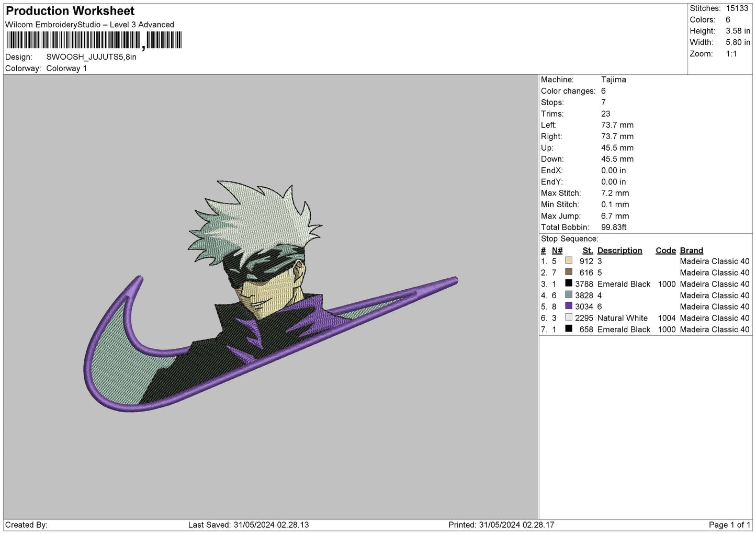Click the 'Brand' column header

(691, 251)
